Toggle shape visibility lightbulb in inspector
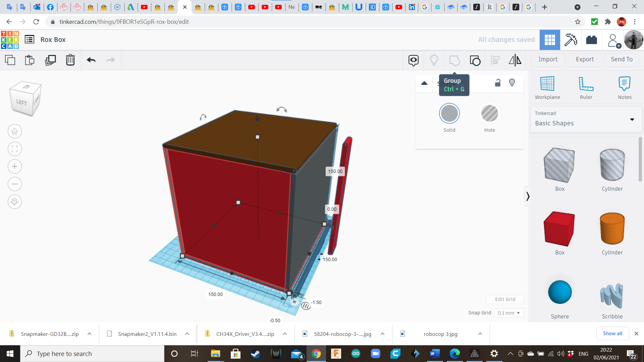This screenshot has height=362, width=644. tap(512, 83)
